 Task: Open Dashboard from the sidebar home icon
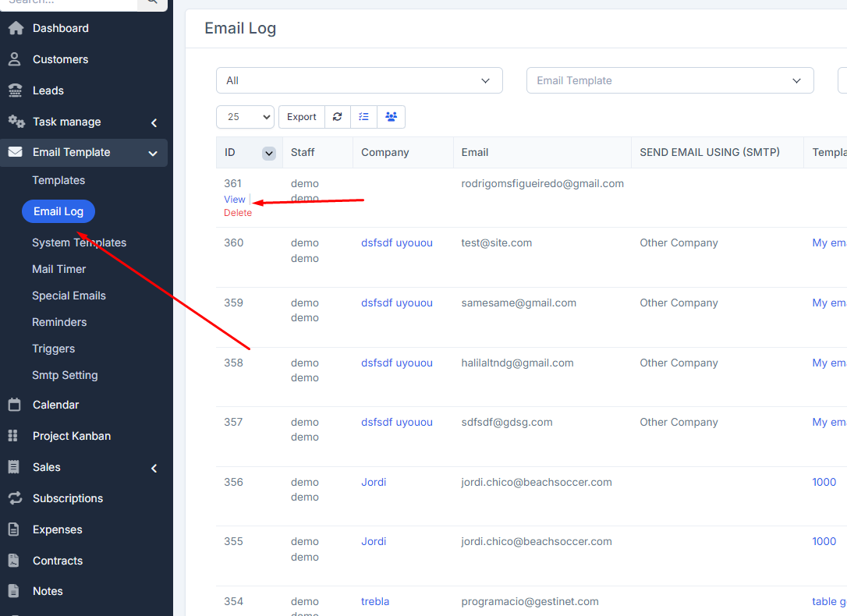pyautogui.click(x=16, y=28)
